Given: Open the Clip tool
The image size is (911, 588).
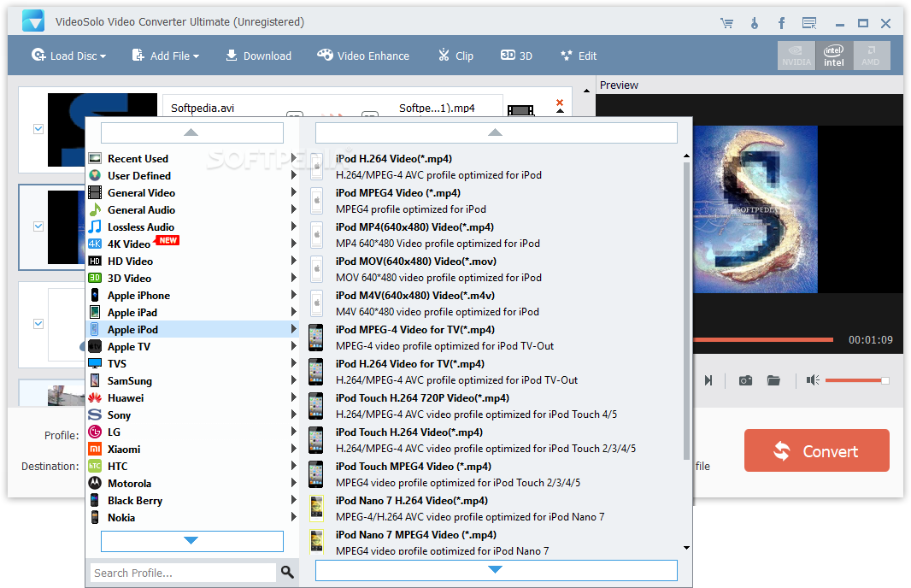Looking at the screenshot, I should [455, 56].
